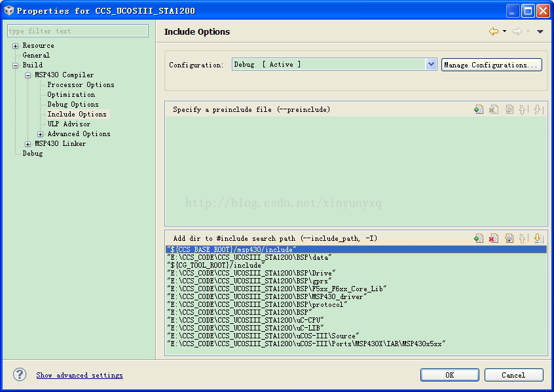Move include path up
Screen dimensions: 554x392
[x=523, y=238]
